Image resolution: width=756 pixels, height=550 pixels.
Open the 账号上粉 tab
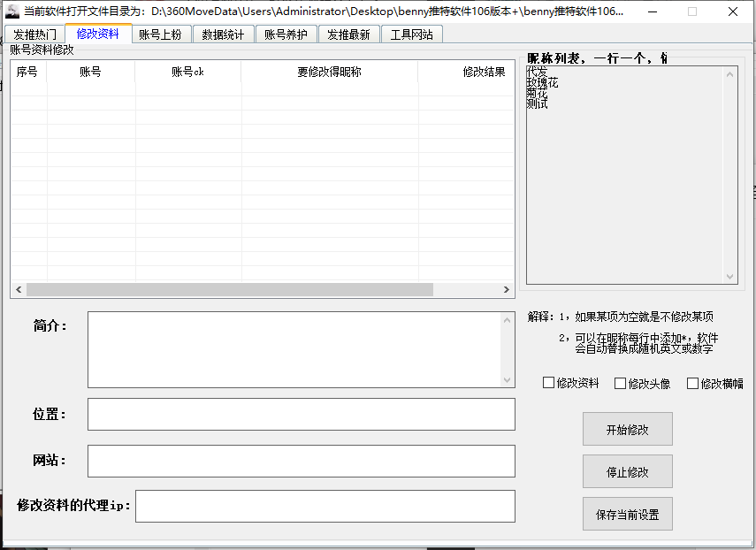click(160, 34)
